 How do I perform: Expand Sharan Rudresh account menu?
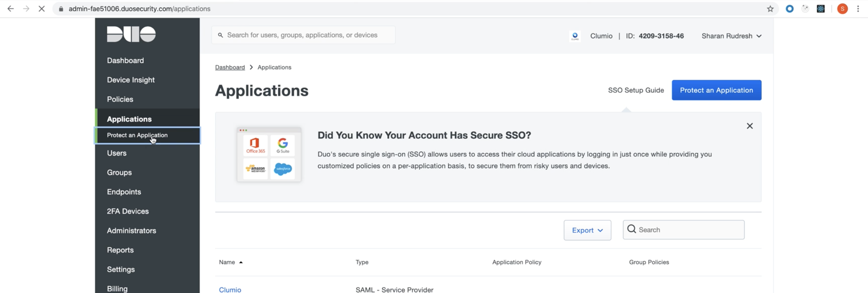pyautogui.click(x=731, y=36)
